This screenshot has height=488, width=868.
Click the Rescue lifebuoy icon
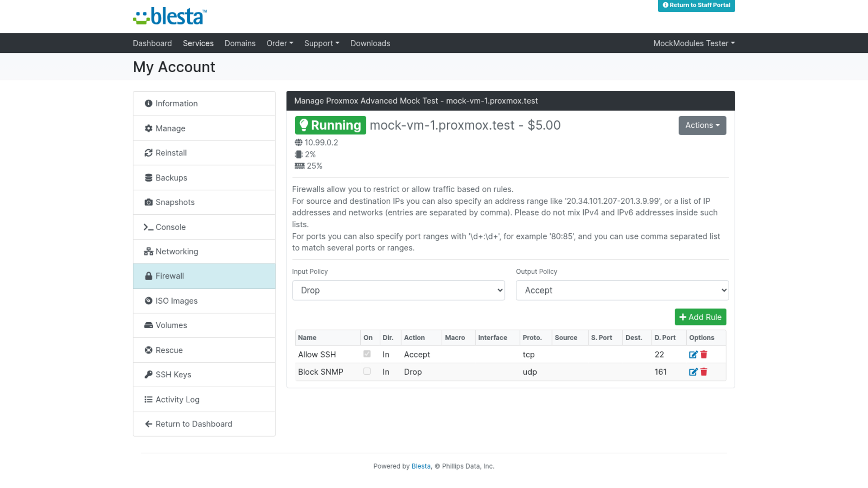[x=148, y=350]
